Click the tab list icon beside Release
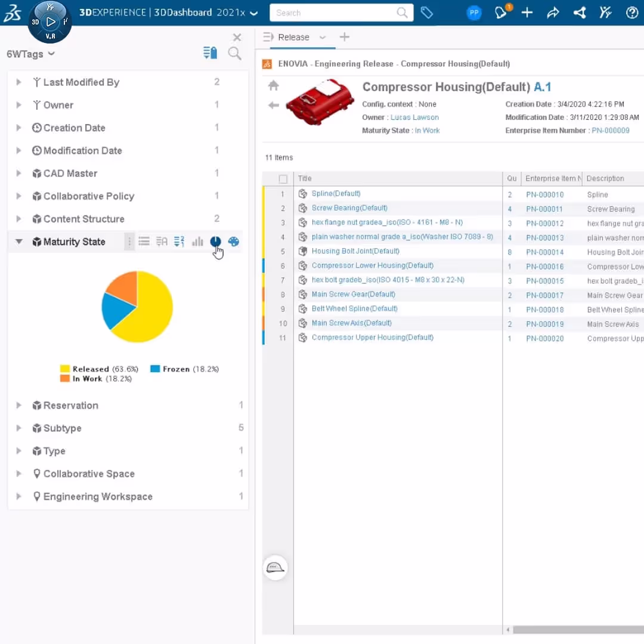 pyautogui.click(x=268, y=37)
